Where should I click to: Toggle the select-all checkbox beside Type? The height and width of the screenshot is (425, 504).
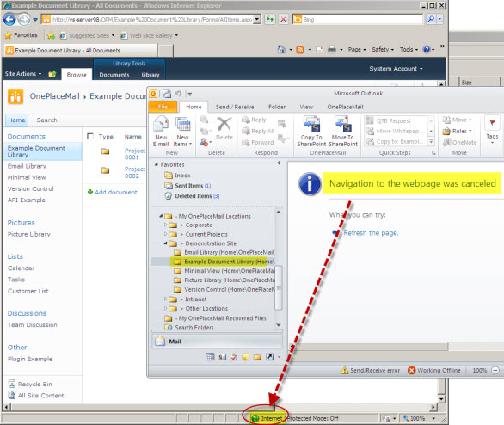[x=90, y=136]
